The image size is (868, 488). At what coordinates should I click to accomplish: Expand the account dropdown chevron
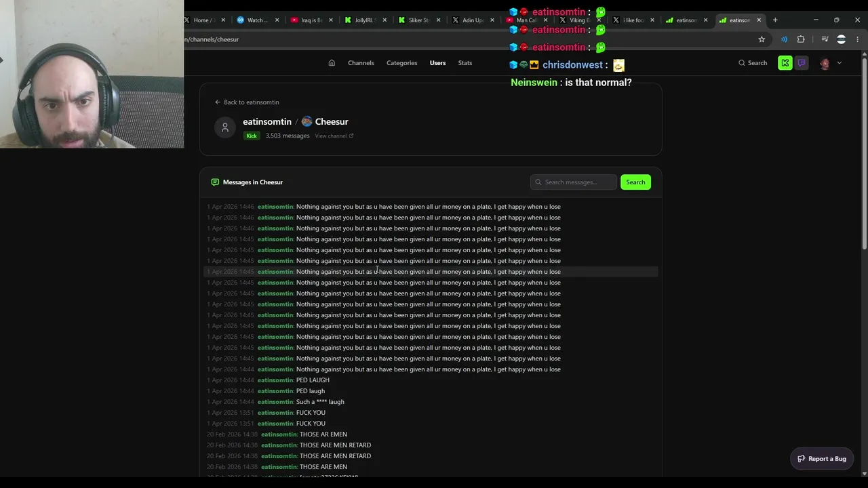coord(840,63)
